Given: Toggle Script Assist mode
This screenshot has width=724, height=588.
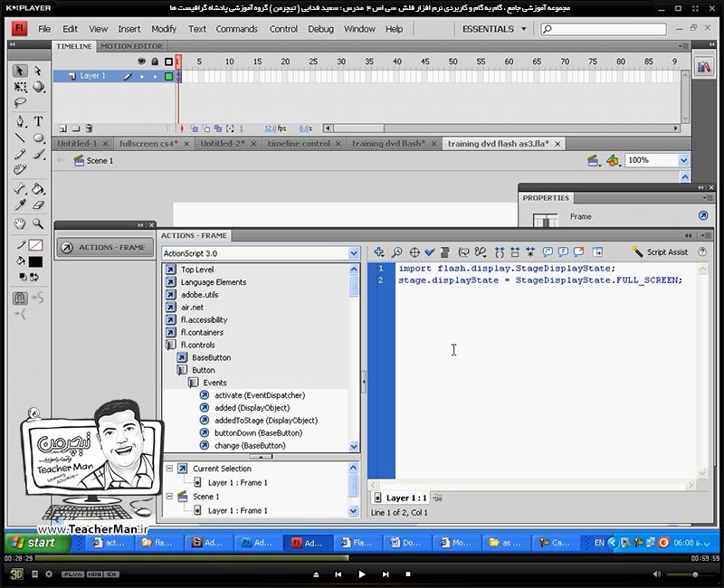Looking at the screenshot, I should tap(660, 252).
